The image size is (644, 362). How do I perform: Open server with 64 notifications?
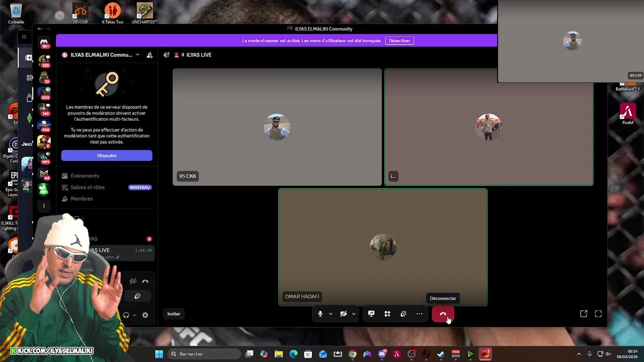click(44, 173)
